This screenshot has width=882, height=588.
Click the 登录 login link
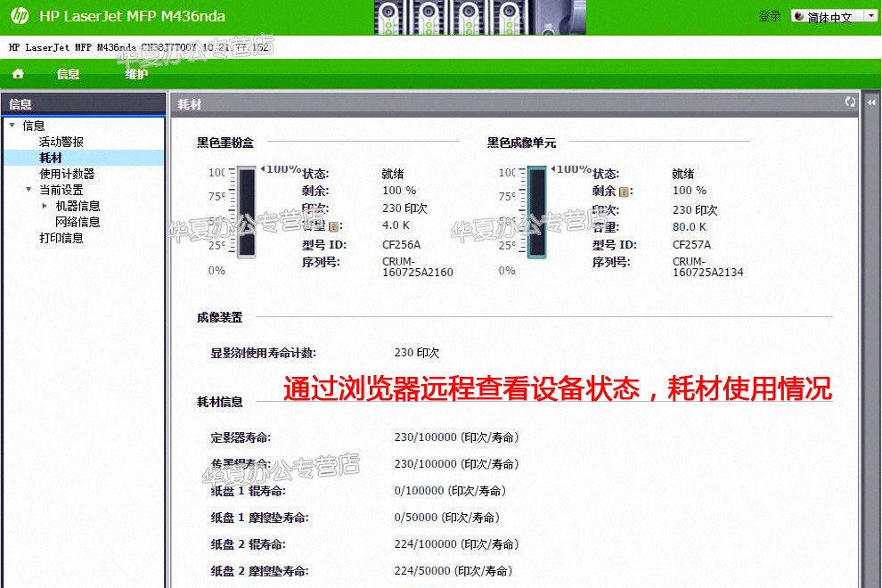click(770, 17)
